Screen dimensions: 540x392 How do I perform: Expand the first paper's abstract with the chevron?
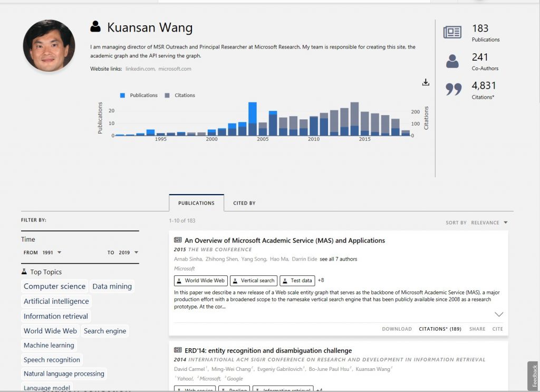499,314
